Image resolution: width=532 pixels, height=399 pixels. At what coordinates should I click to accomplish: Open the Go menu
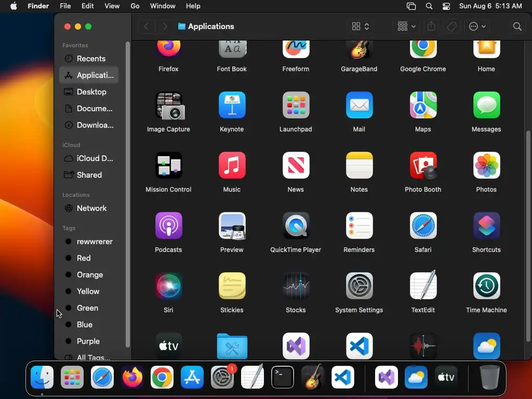[135, 6]
